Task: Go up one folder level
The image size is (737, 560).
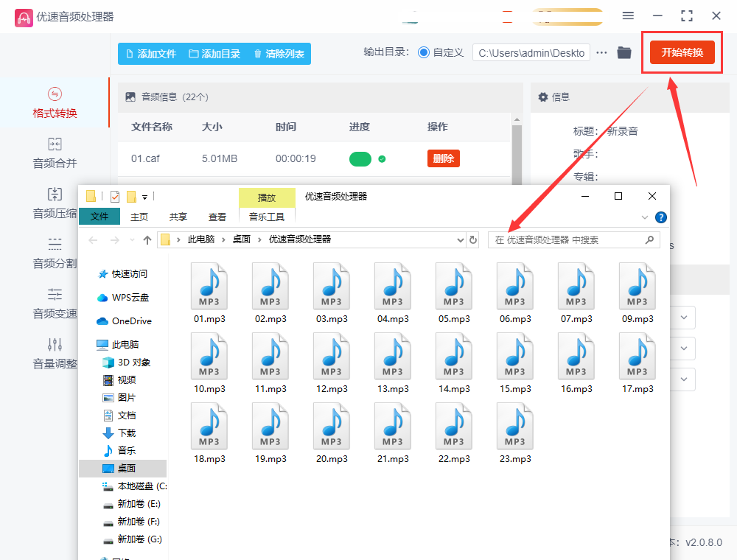Action: click(147, 240)
